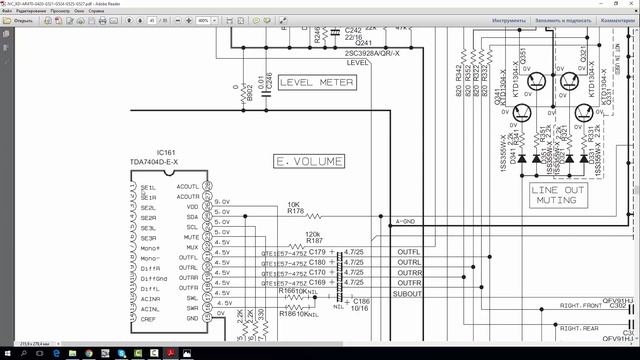Click the add sticky note comment icon
Viewport: 640px width, 360px height.
click(256, 20)
